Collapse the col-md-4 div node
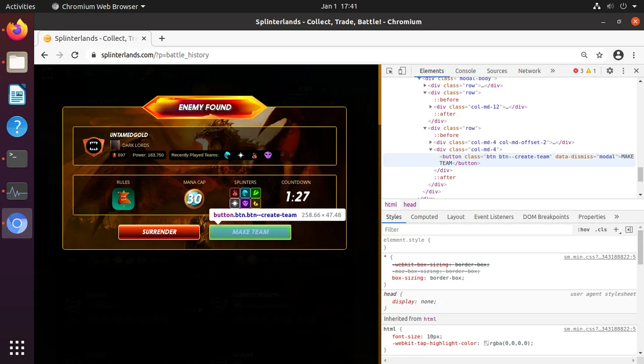Image resolution: width=644 pixels, height=364 pixels. tap(431, 150)
